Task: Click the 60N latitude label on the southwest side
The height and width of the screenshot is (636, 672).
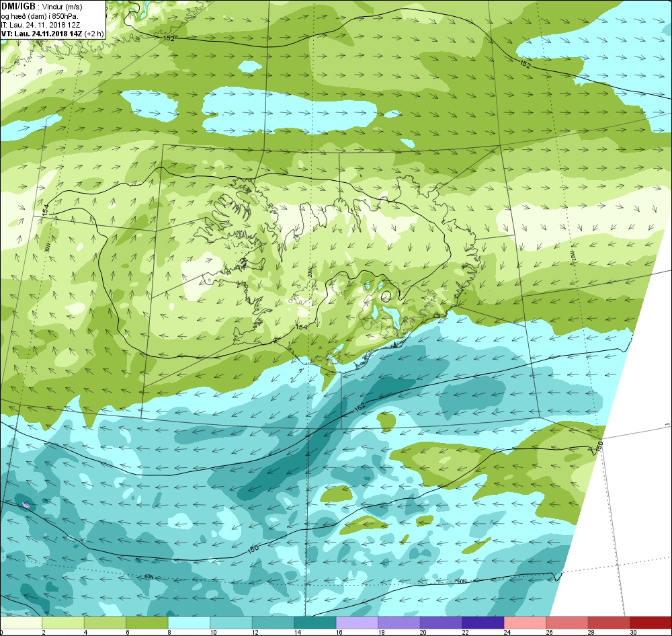Action: tap(149, 577)
